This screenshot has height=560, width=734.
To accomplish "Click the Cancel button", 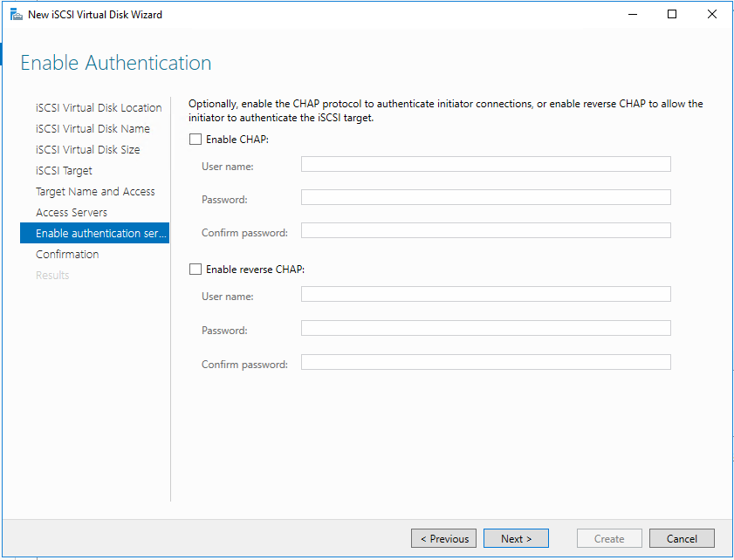I will pyautogui.click(x=682, y=538).
